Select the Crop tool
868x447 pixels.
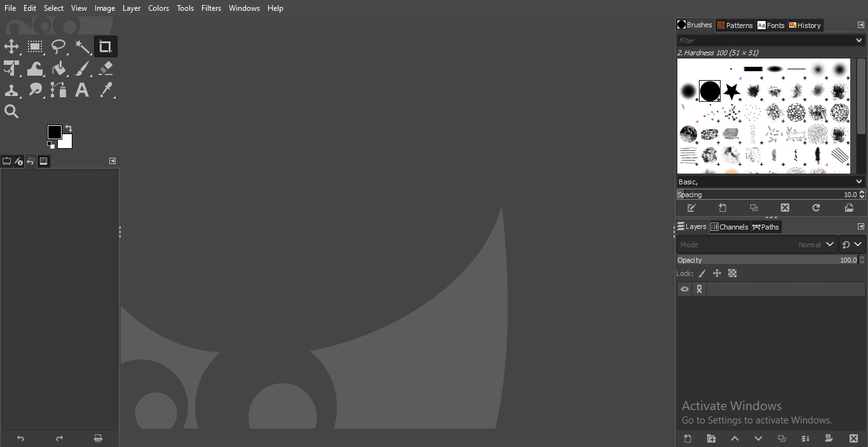point(105,46)
